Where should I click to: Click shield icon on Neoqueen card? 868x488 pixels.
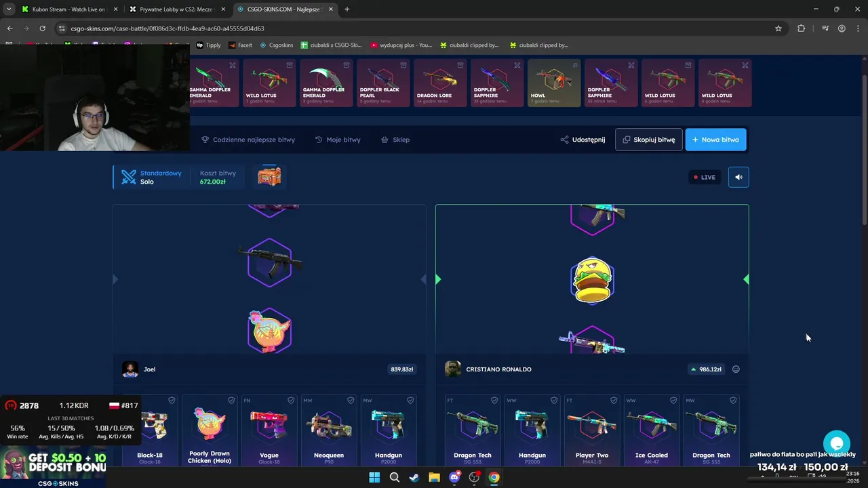[351, 401]
